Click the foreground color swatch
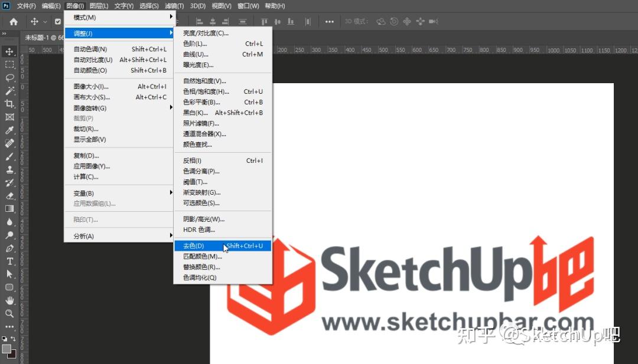Viewport: 638px width, 364px height. 6,349
